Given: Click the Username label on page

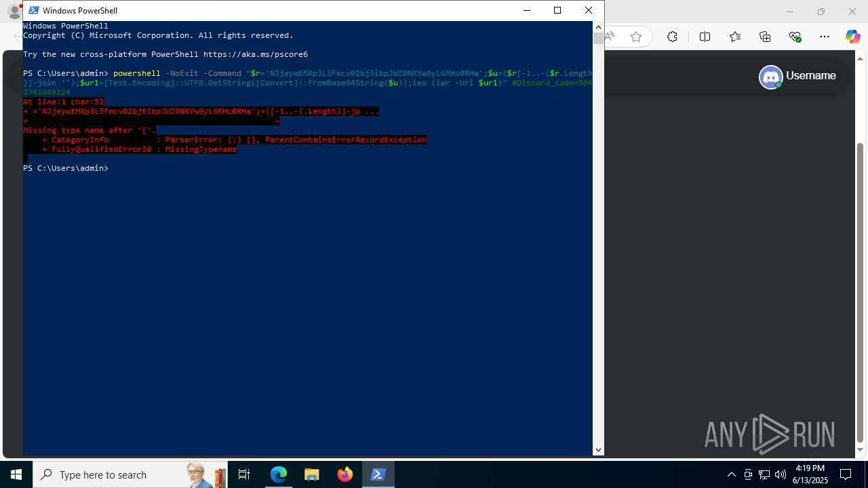Looking at the screenshot, I should coord(810,76).
